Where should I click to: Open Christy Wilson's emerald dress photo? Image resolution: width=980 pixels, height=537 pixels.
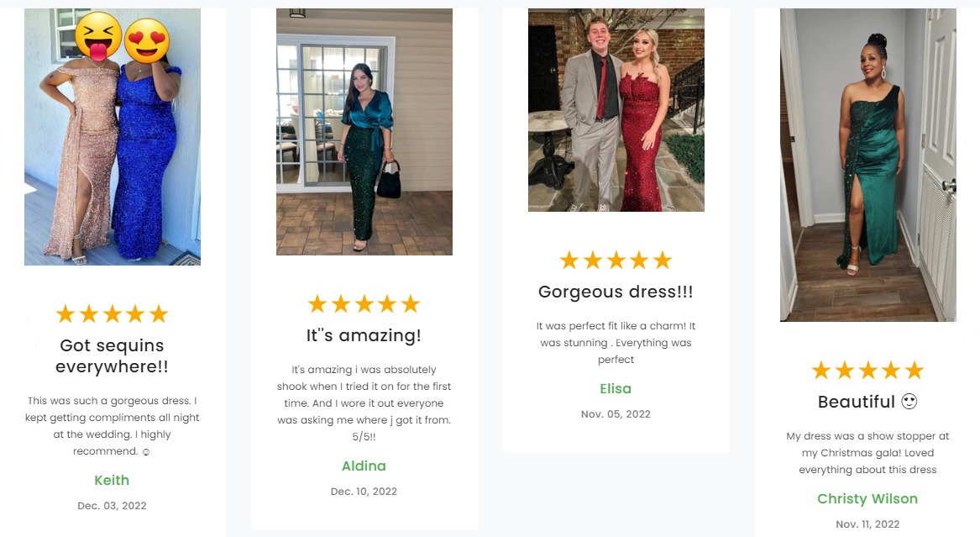(868, 165)
